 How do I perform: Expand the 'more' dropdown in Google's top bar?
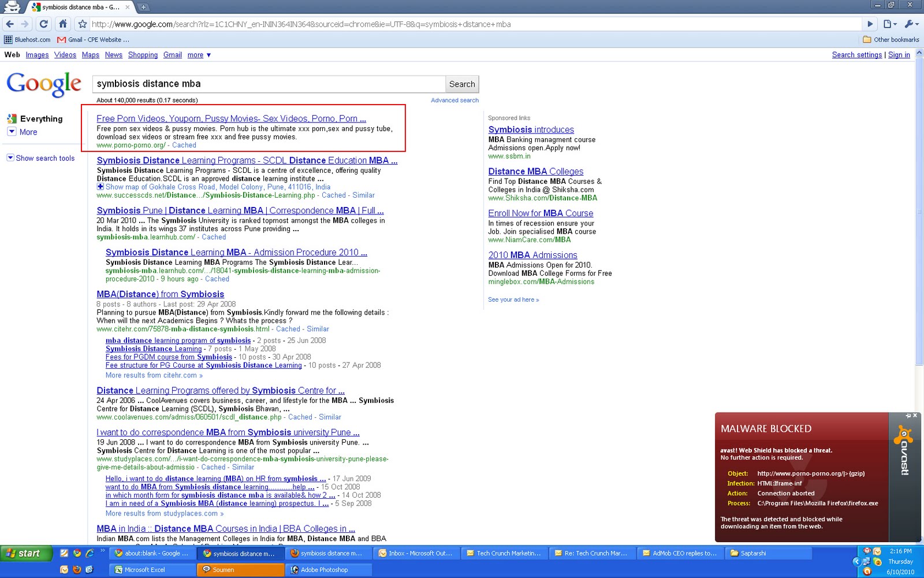(199, 55)
